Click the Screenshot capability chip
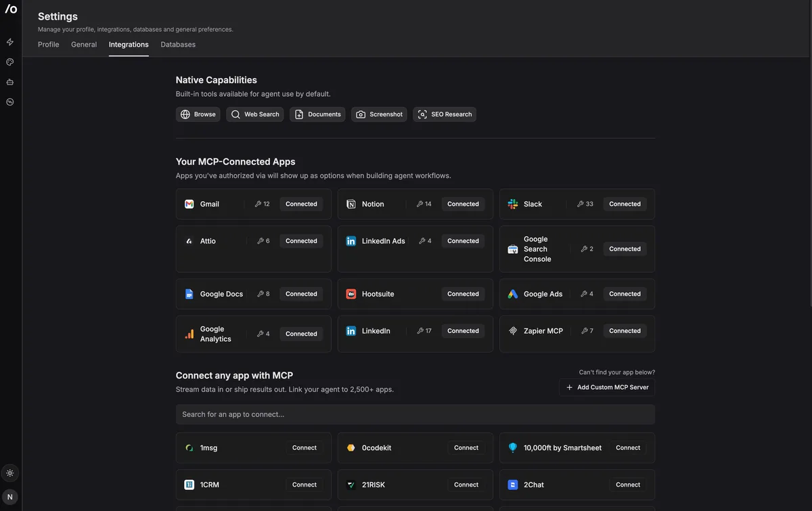 point(379,114)
